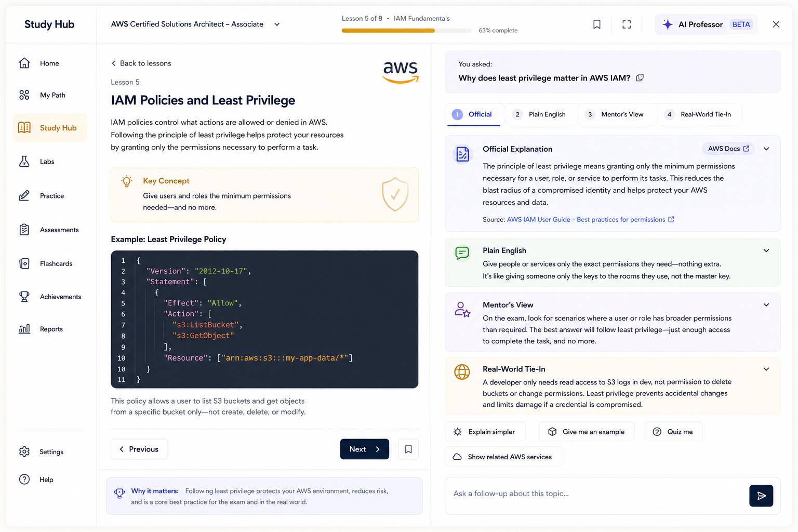
Task: Open Labs from the sidebar
Action: 50,162
